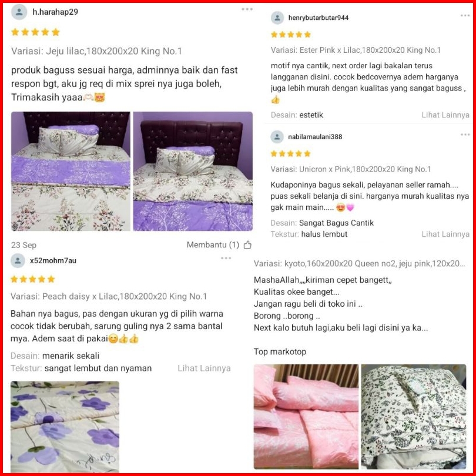Open three-dot menu on x52mohm7au review
Image resolution: width=476 pixels, height=476 pixels.
pos(226,258)
